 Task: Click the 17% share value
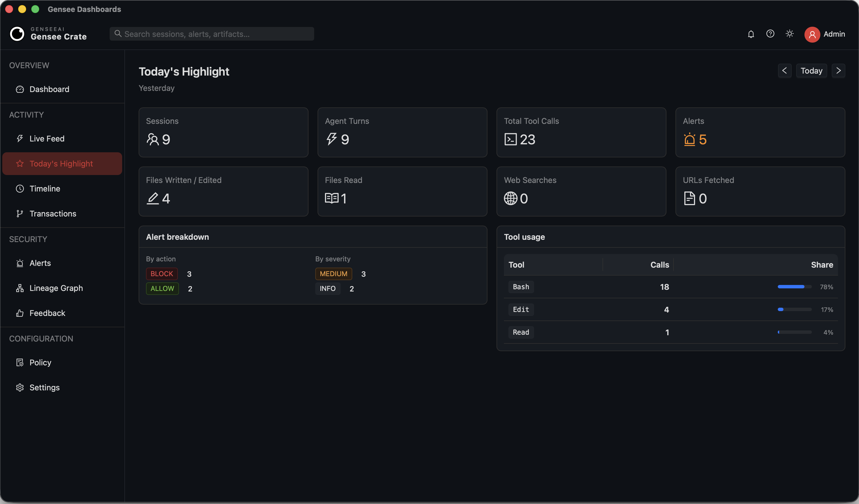click(x=827, y=310)
